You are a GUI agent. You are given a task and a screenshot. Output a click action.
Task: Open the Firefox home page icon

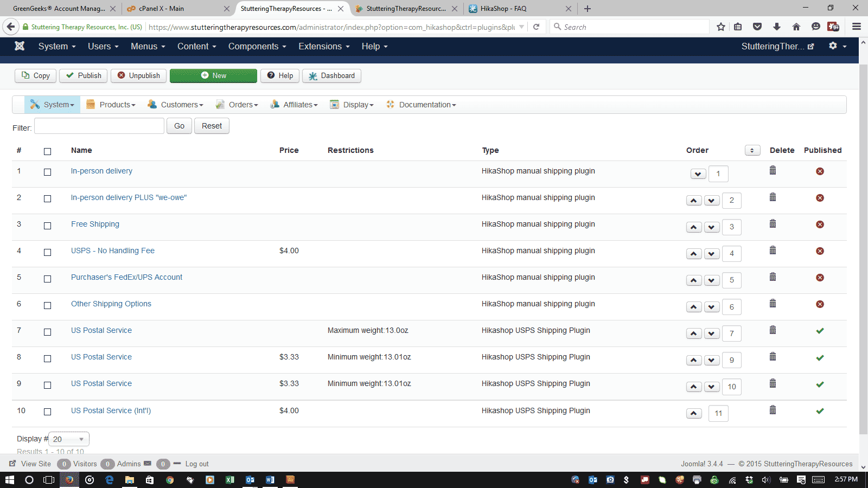(796, 27)
